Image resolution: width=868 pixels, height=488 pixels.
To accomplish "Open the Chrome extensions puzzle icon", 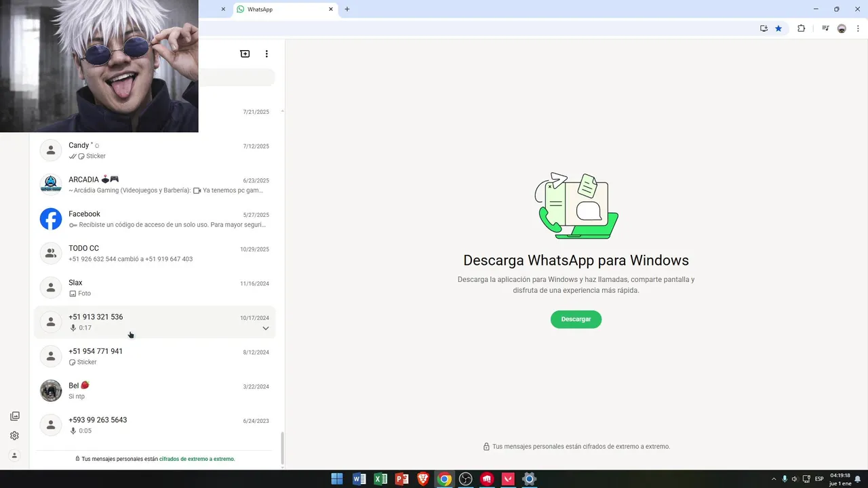I will pyautogui.click(x=801, y=28).
